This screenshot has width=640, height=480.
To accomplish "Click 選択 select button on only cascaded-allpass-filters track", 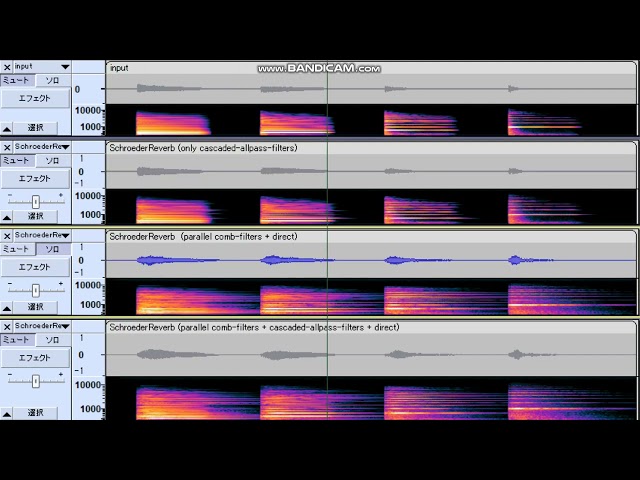I will click(36, 216).
